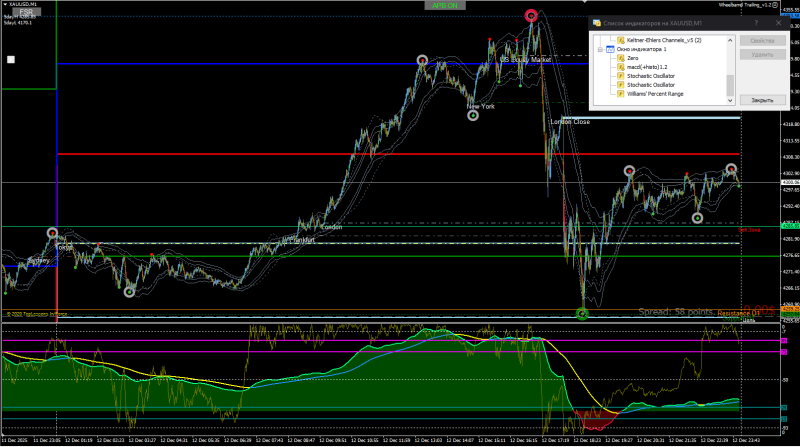Click the Удалить button
The width and height of the screenshot is (800, 447).
[x=762, y=55]
